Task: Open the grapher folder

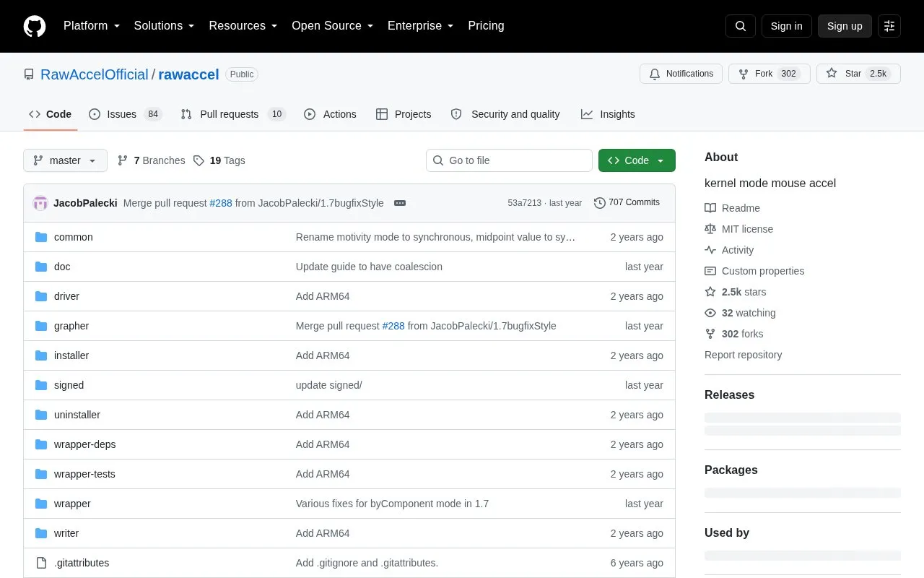Action: pyautogui.click(x=71, y=326)
